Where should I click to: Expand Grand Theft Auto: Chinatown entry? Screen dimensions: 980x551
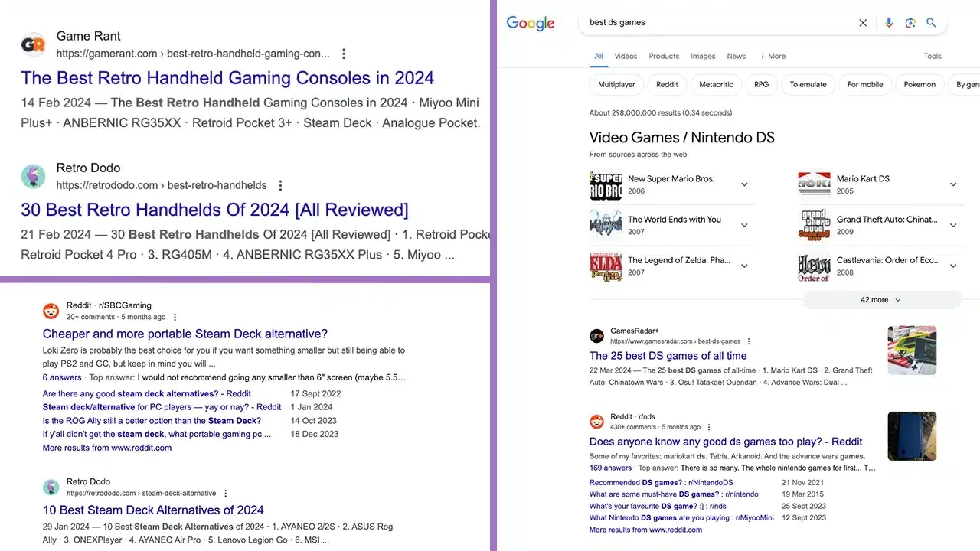[953, 225]
